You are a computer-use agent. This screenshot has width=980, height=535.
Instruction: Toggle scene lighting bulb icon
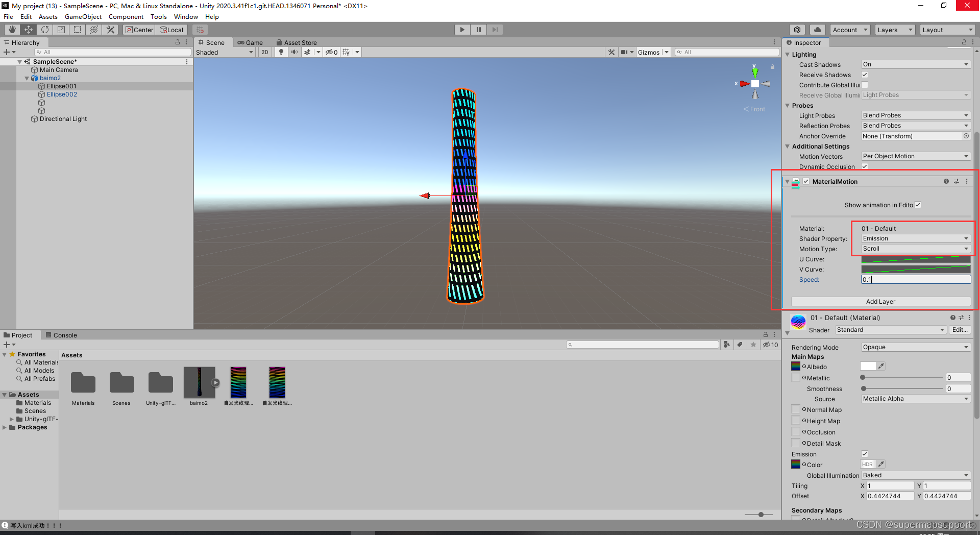click(x=281, y=52)
